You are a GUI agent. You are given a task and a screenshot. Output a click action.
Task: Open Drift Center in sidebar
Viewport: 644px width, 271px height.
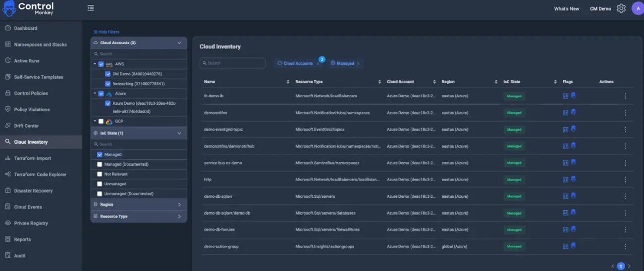pyautogui.click(x=41, y=126)
